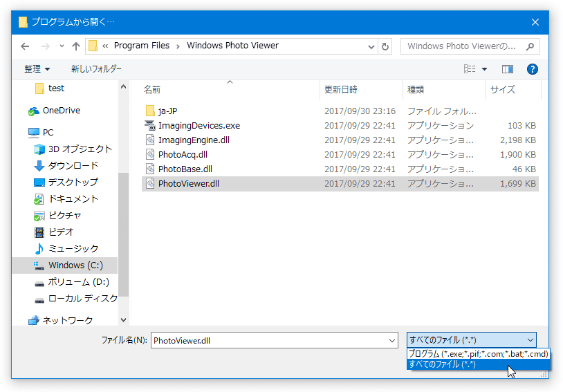Go up one folder level
This screenshot has width=563, height=392.
(76, 46)
